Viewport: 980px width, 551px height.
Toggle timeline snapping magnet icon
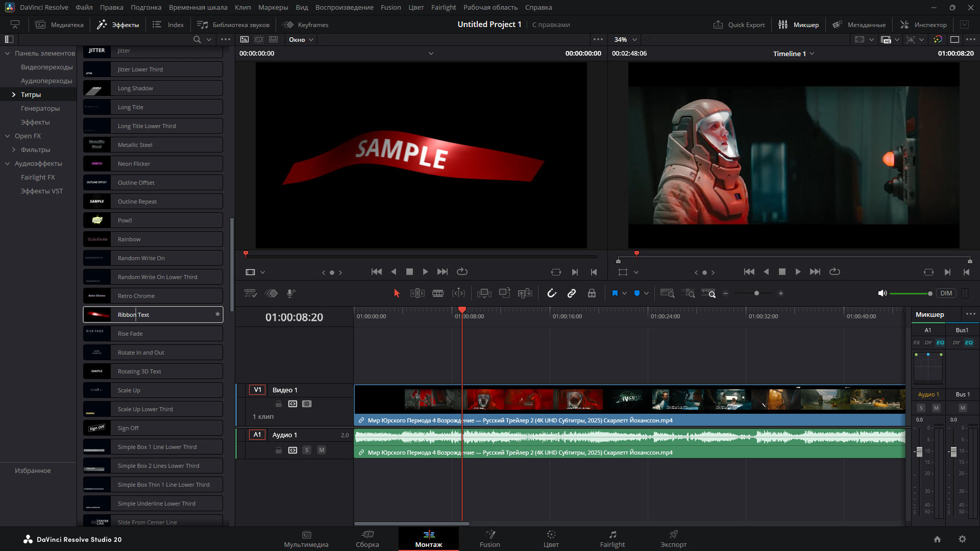click(552, 293)
